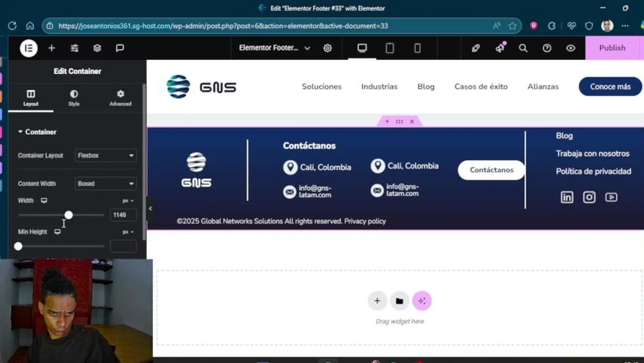Click the Blog footer link
644x363 pixels.
564,136
